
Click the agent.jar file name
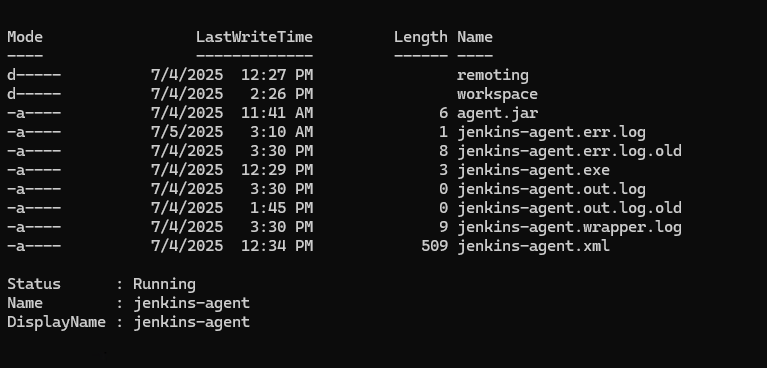[x=497, y=114]
